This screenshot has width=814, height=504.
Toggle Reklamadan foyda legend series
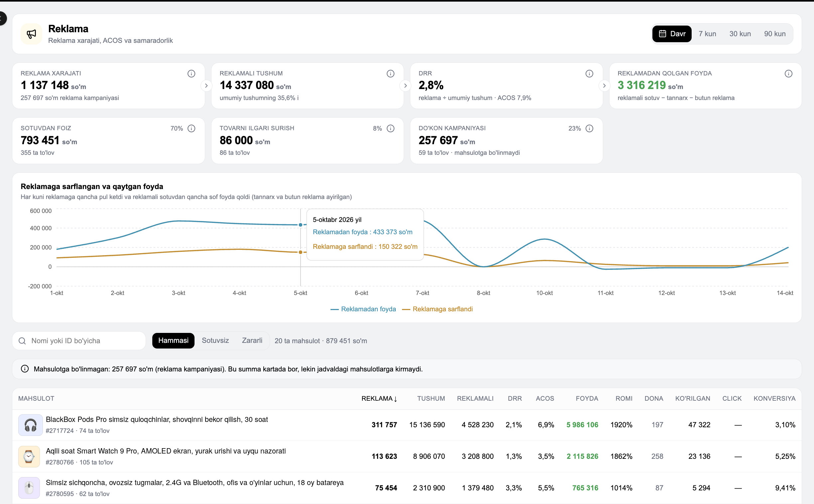coord(363,309)
